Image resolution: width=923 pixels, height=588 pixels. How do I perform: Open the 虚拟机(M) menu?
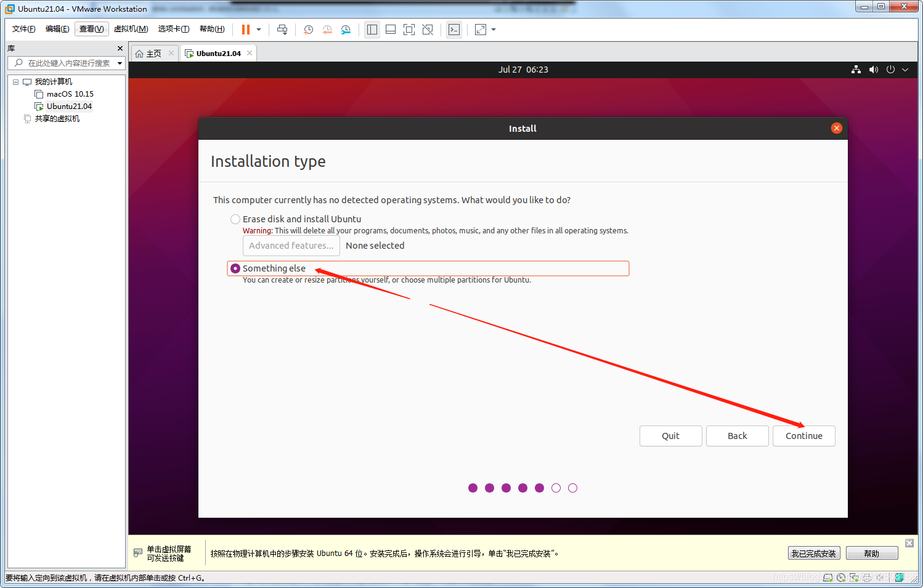(x=131, y=29)
